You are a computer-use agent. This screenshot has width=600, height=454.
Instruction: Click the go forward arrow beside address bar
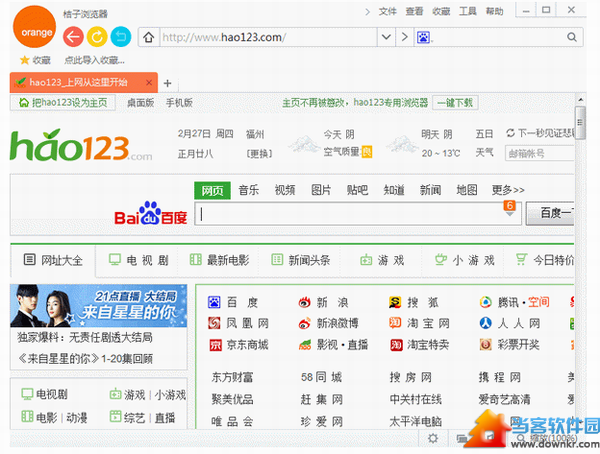[x=404, y=37]
